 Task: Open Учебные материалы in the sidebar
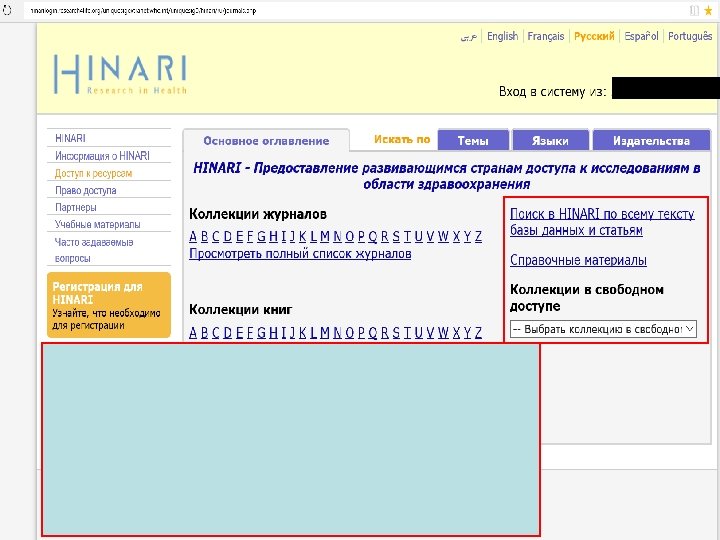[97, 224]
